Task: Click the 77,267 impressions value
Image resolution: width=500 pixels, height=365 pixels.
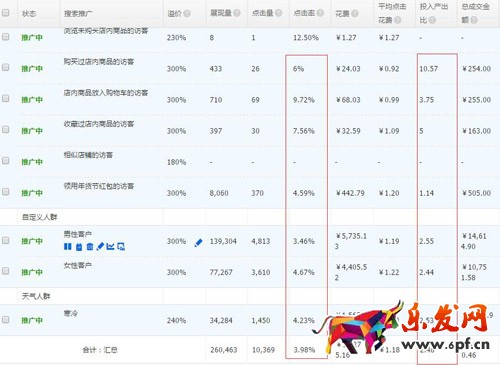Action: [221, 272]
